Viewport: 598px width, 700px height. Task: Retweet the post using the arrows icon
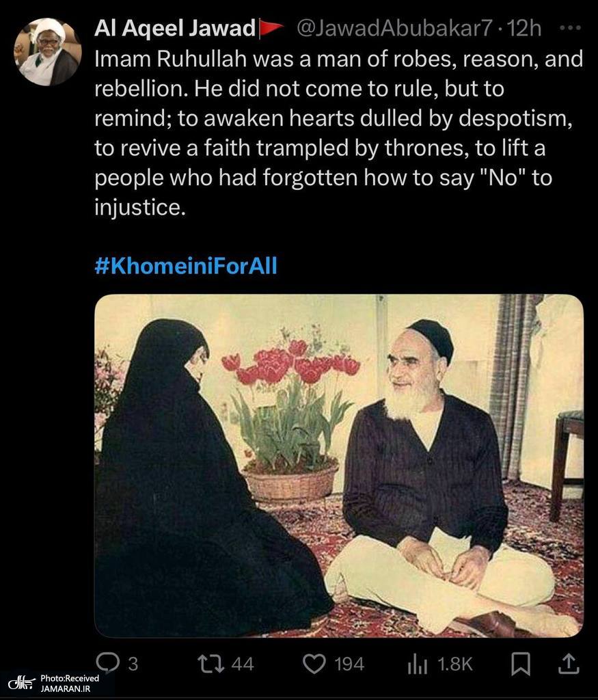212,664
